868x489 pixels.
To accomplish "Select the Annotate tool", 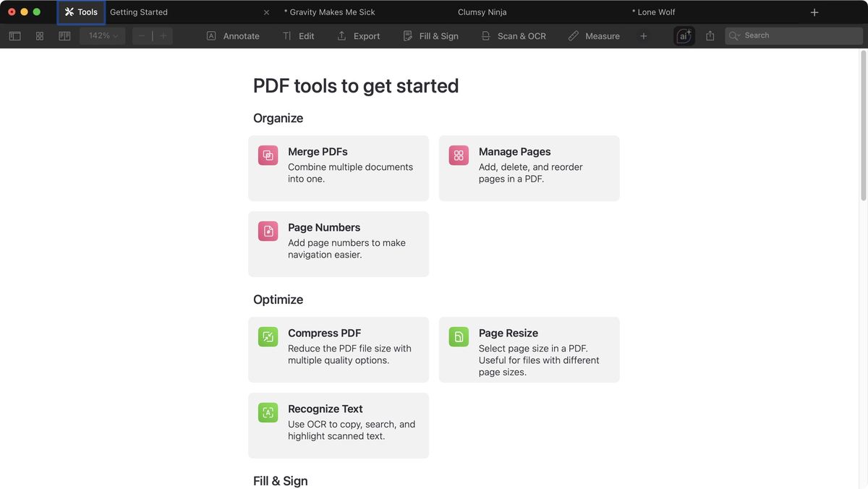I will 232,35.
